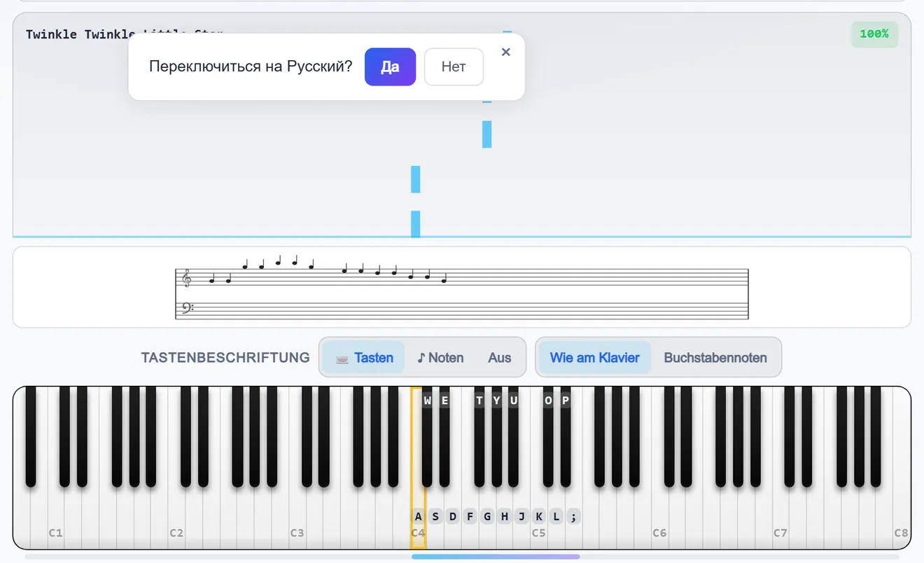Turn key labels off with Aus
The height and width of the screenshot is (563, 924).
click(x=500, y=357)
